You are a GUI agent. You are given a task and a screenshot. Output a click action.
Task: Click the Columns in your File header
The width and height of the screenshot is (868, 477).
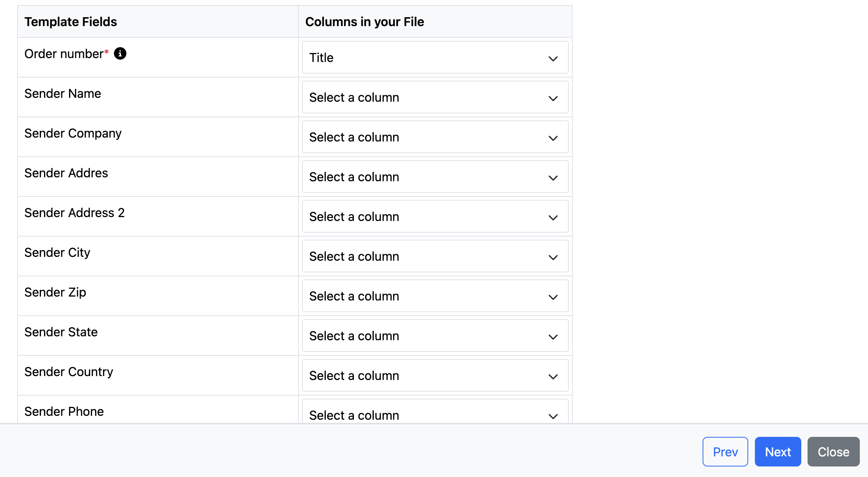[x=364, y=22]
